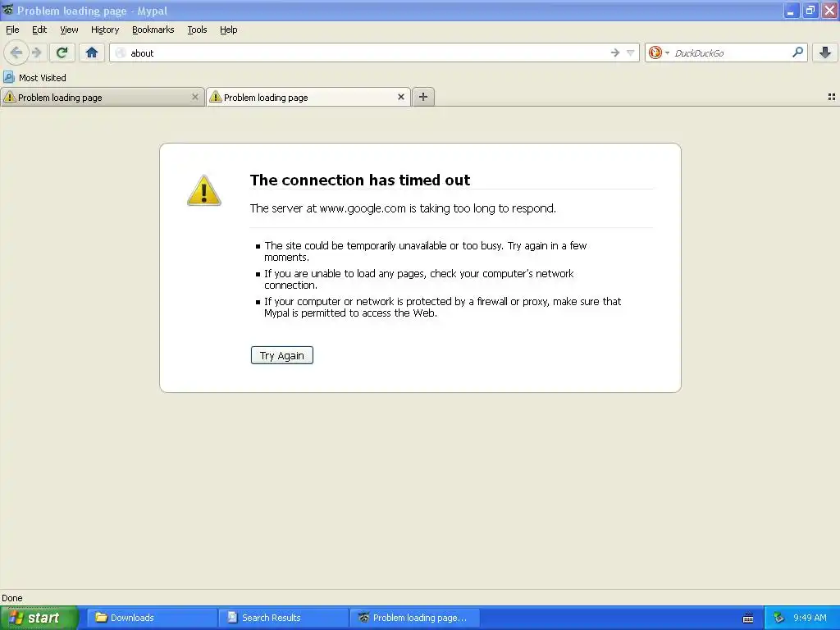Click the Try Again button

pos(282,355)
